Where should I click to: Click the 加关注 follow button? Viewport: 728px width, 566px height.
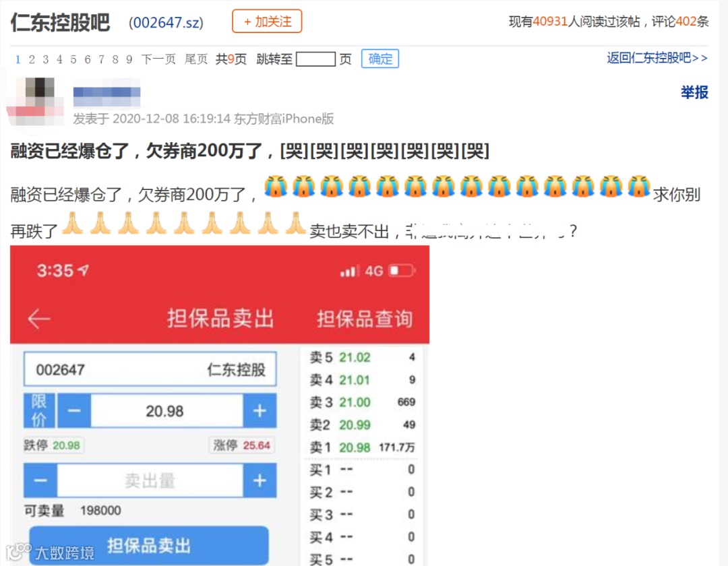(x=267, y=22)
